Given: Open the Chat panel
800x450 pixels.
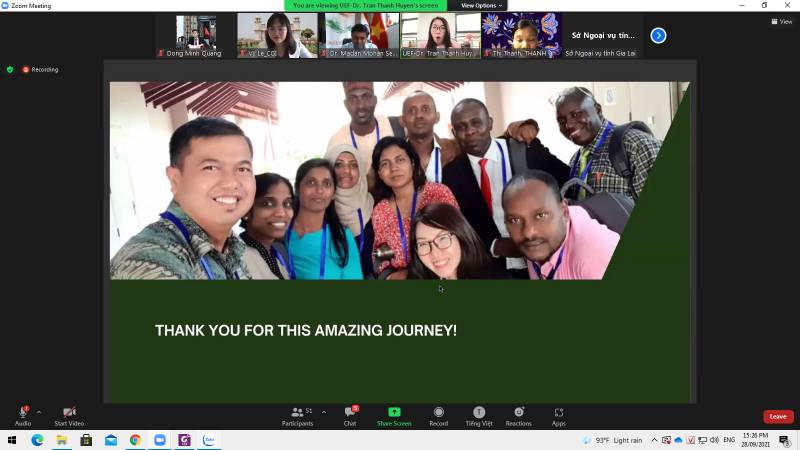Looking at the screenshot, I should coord(350,415).
